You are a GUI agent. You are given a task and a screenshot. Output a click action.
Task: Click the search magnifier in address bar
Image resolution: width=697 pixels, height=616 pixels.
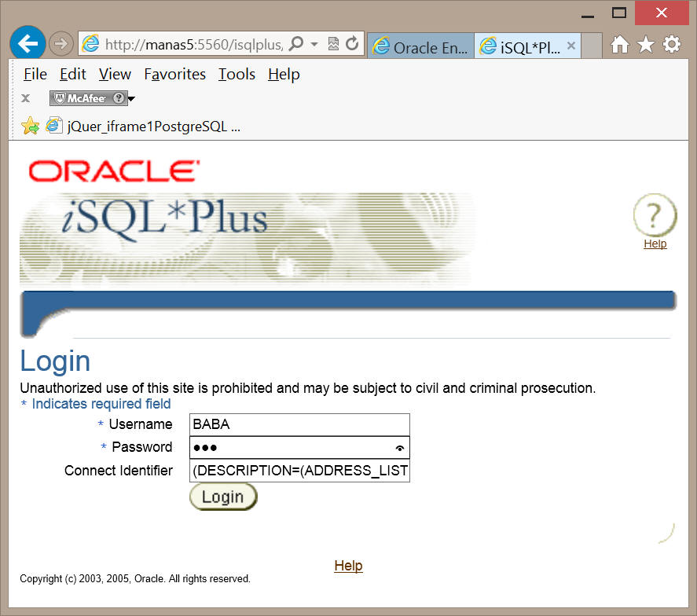pyautogui.click(x=296, y=43)
